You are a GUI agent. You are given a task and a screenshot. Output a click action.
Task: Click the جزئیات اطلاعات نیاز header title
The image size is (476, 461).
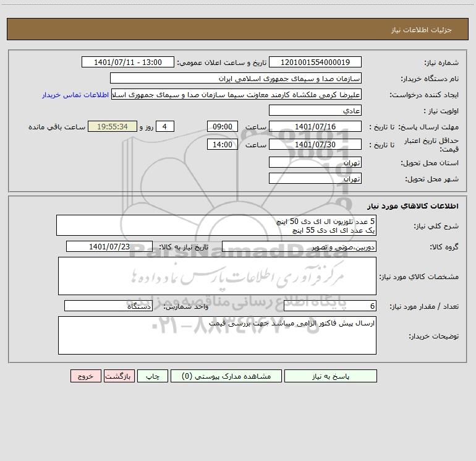[422, 30]
